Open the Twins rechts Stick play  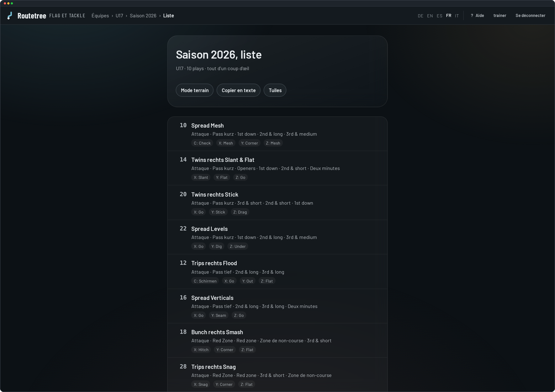coord(277,203)
